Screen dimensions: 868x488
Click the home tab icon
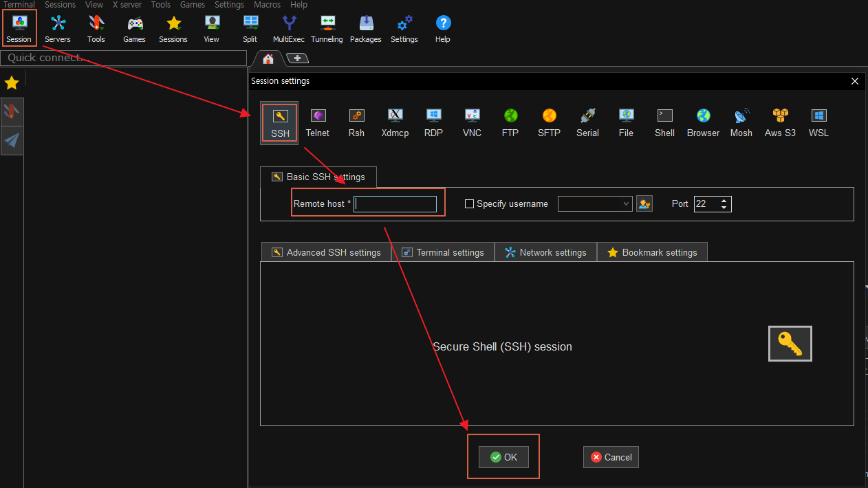268,59
